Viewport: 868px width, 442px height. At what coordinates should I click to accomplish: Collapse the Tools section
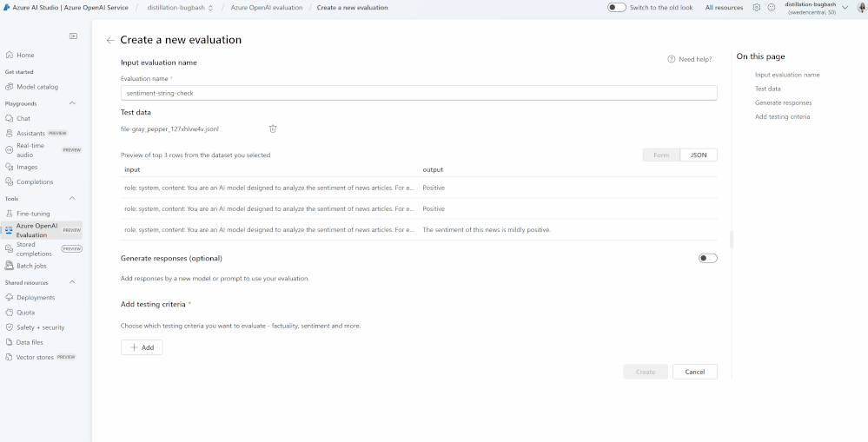[72, 199]
